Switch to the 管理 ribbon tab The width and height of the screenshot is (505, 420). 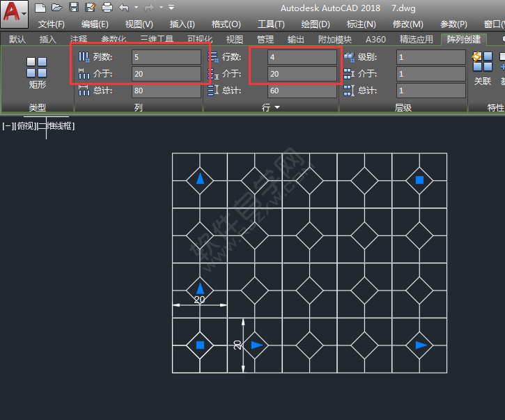pyautogui.click(x=265, y=39)
